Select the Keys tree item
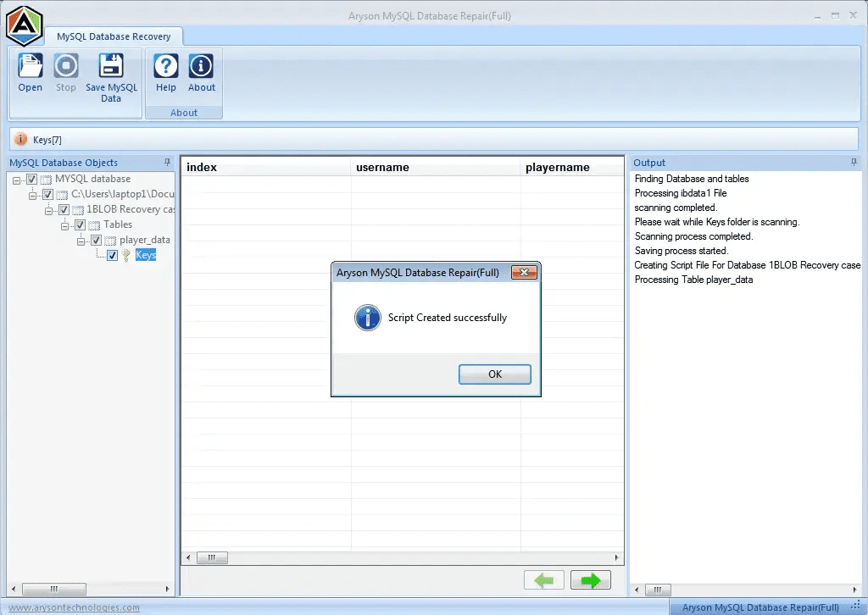 pos(146,255)
